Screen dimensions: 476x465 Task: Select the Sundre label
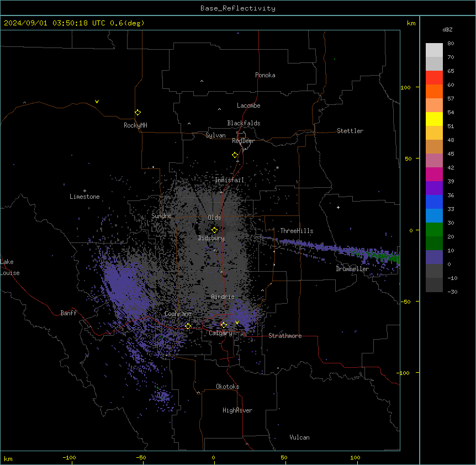point(161,216)
